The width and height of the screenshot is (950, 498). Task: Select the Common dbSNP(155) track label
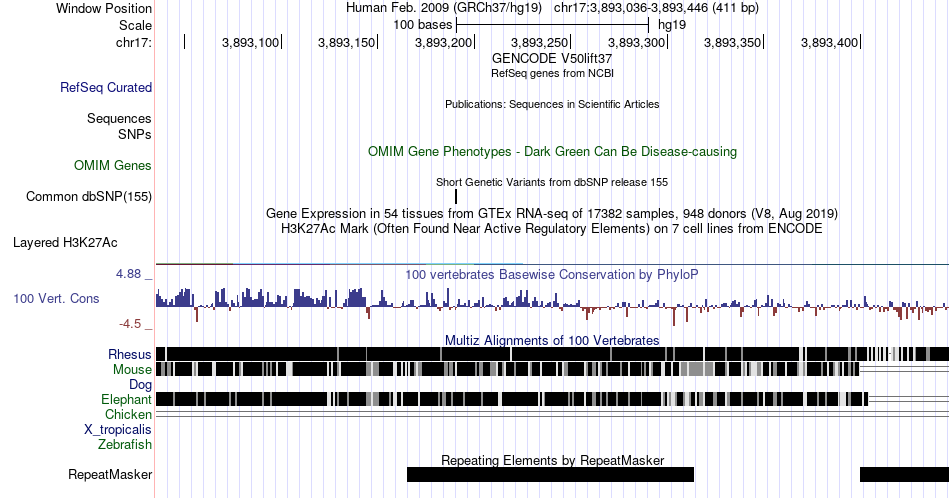click(89, 196)
